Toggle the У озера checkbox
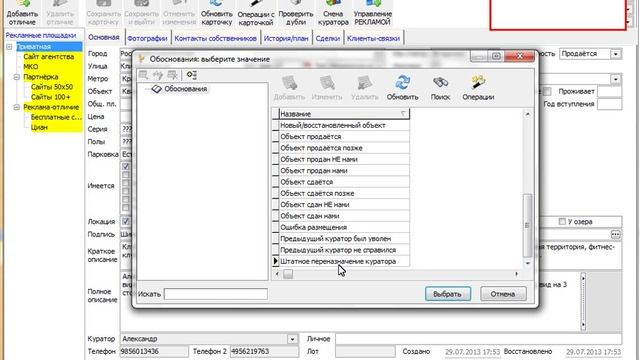The width and height of the screenshot is (640, 360). [562, 222]
